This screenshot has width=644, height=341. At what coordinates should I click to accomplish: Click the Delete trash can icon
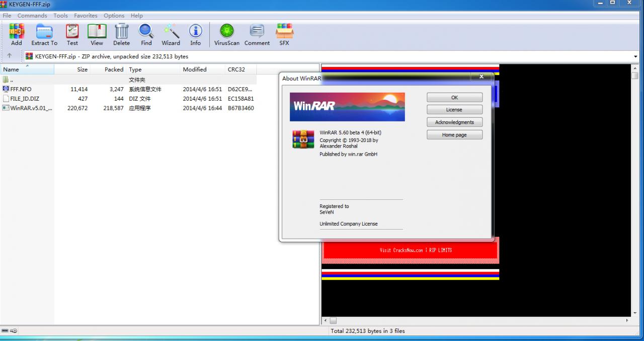(x=121, y=35)
